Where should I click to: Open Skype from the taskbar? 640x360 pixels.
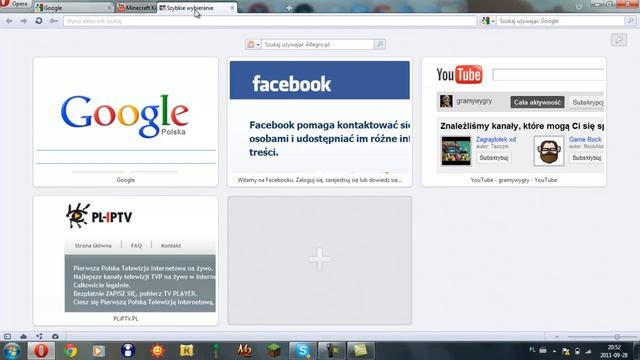click(x=302, y=351)
